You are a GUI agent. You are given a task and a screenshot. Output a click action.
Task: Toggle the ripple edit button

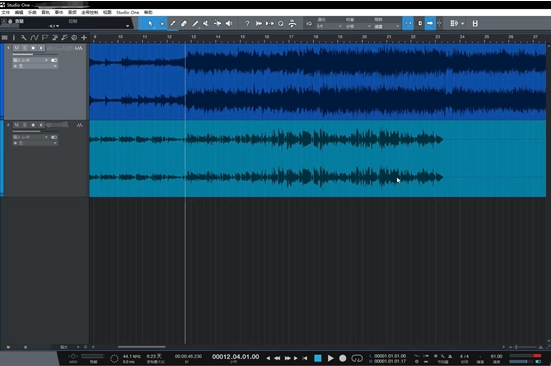point(420,24)
